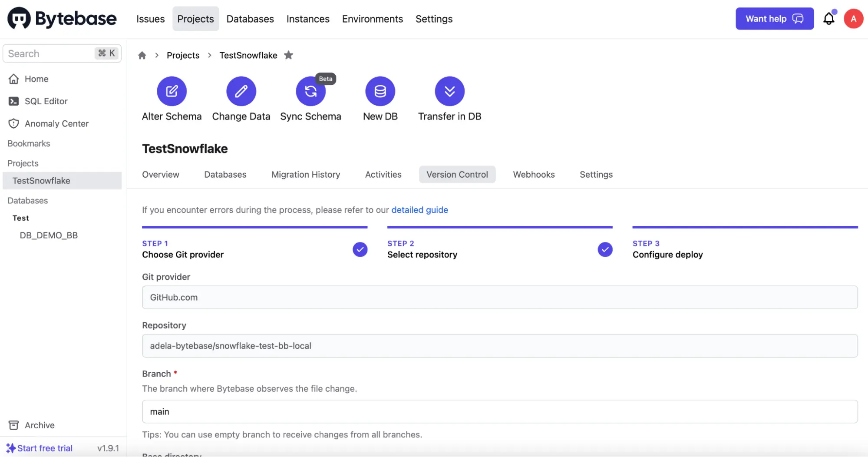
Task: Click the Branch input field with main
Action: tap(500, 411)
